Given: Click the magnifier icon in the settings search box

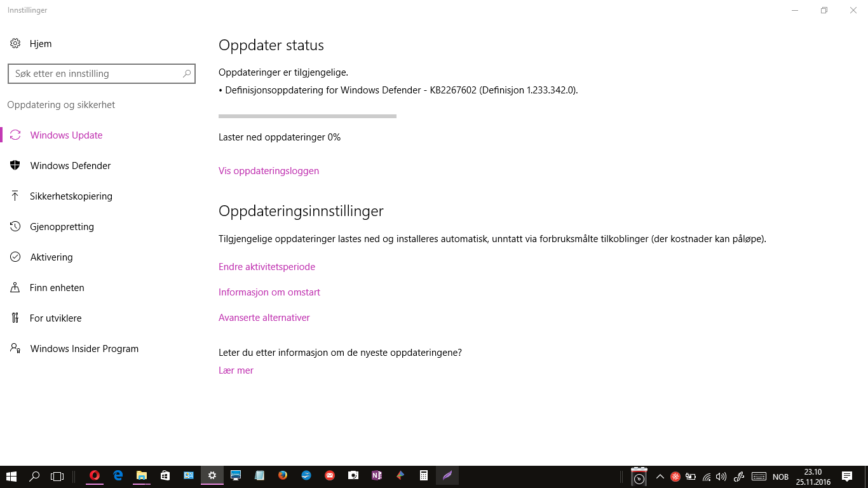Looking at the screenshot, I should (187, 74).
